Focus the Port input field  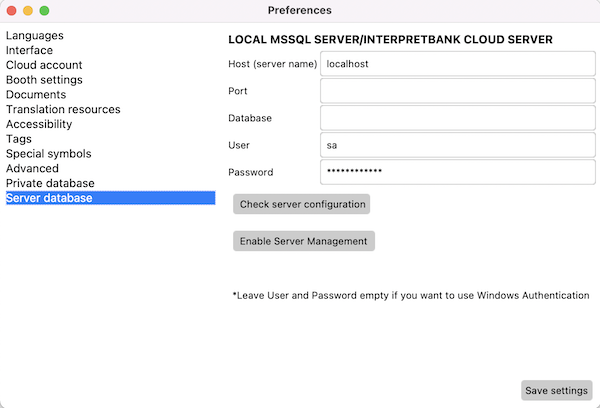tap(458, 91)
